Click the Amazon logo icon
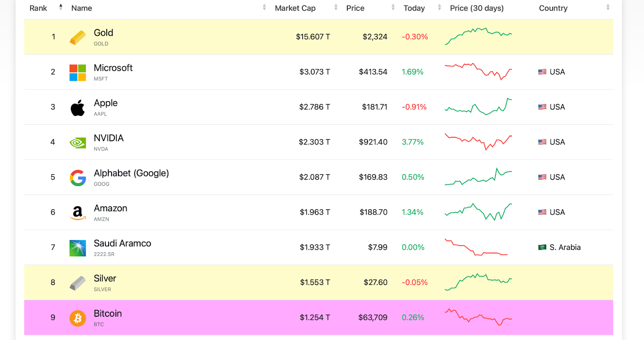644x340 pixels. [x=78, y=213]
